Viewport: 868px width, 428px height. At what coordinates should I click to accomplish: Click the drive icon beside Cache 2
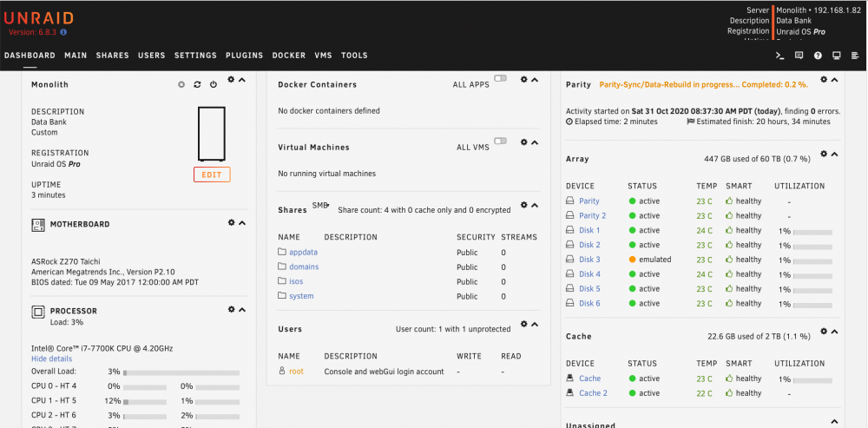click(x=570, y=393)
